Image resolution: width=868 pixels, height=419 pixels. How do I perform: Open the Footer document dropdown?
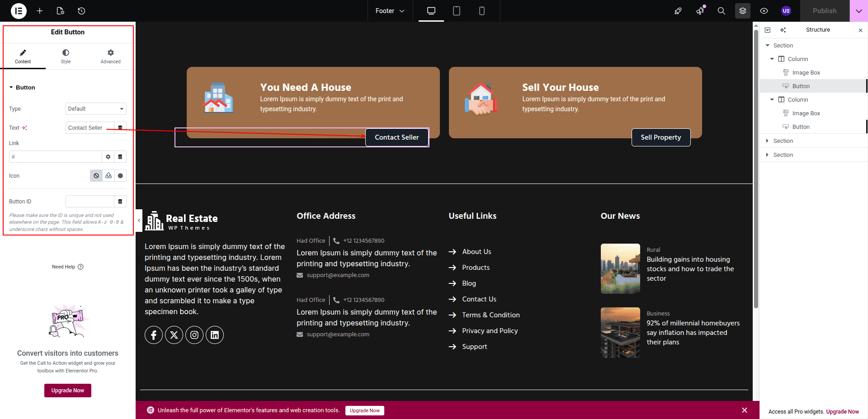point(390,11)
